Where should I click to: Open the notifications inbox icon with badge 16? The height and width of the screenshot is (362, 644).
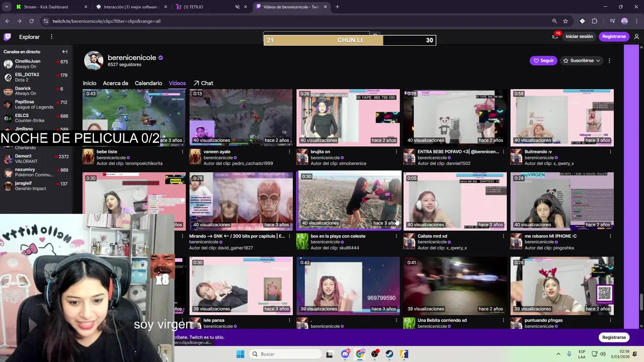[555, 37]
